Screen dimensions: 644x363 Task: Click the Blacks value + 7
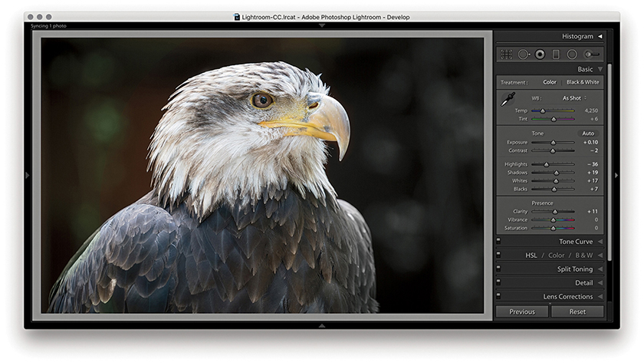[x=594, y=189]
